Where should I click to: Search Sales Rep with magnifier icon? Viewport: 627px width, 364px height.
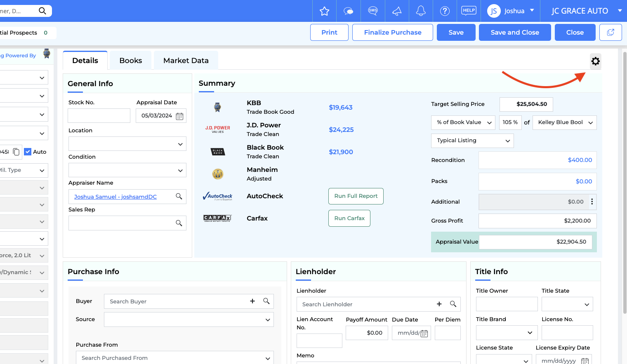[179, 223]
